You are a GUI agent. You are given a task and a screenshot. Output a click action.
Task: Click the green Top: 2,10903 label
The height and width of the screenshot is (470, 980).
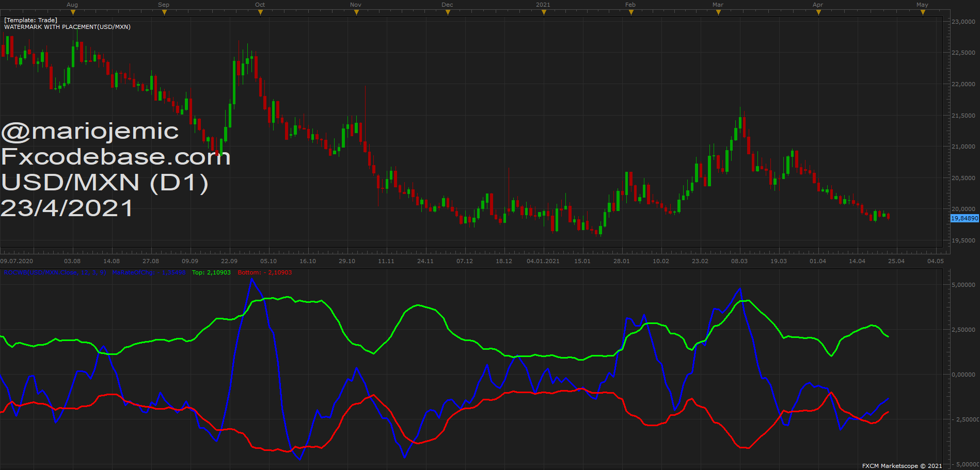(211, 272)
